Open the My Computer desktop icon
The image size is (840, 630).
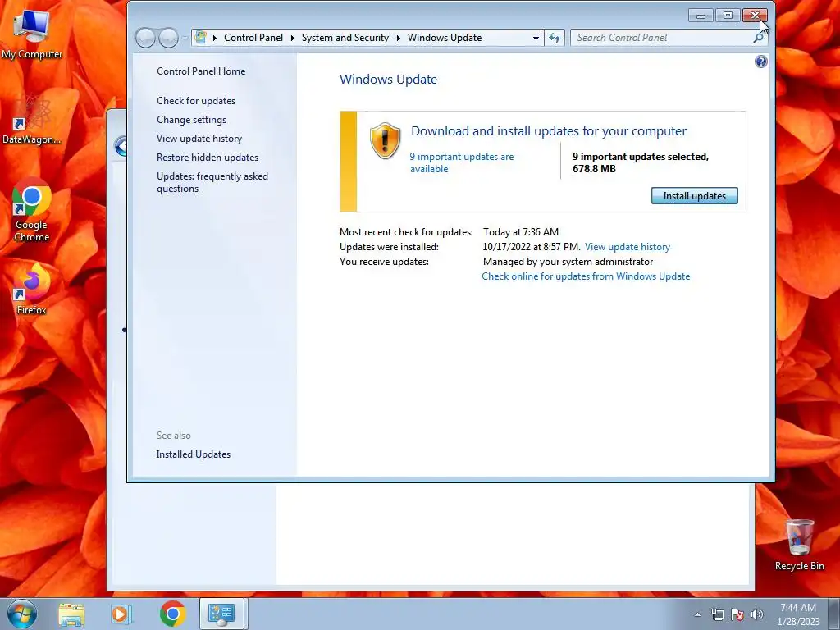click(32, 33)
